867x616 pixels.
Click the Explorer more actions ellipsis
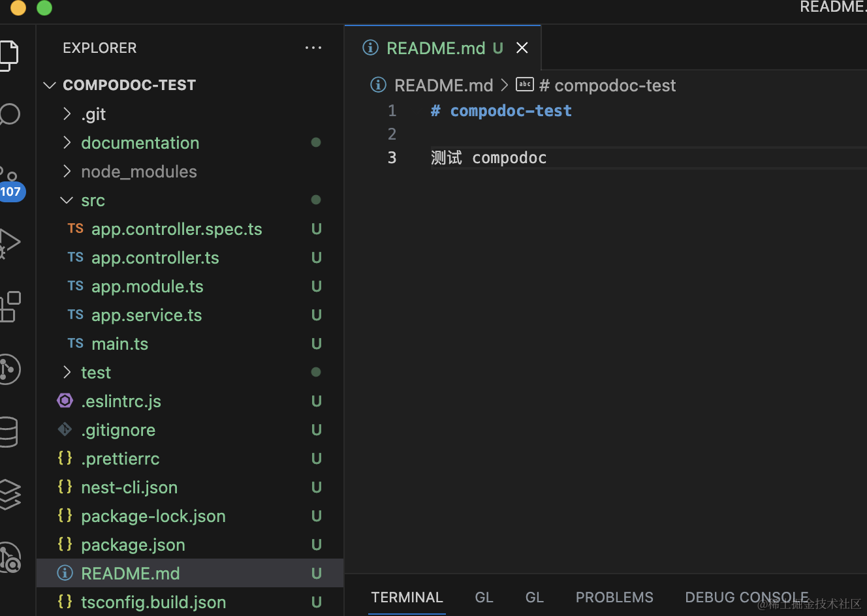point(313,48)
